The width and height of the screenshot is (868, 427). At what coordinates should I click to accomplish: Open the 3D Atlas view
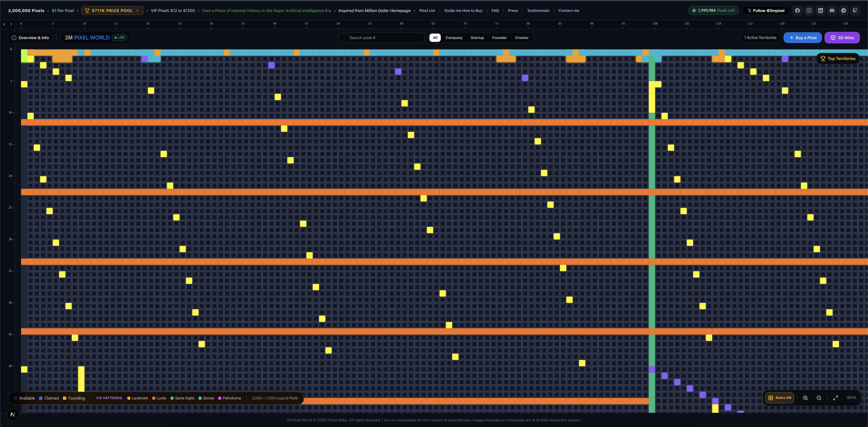(842, 38)
